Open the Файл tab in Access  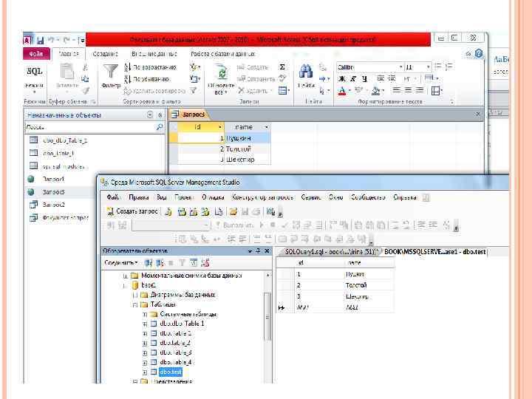click(x=36, y=54)
